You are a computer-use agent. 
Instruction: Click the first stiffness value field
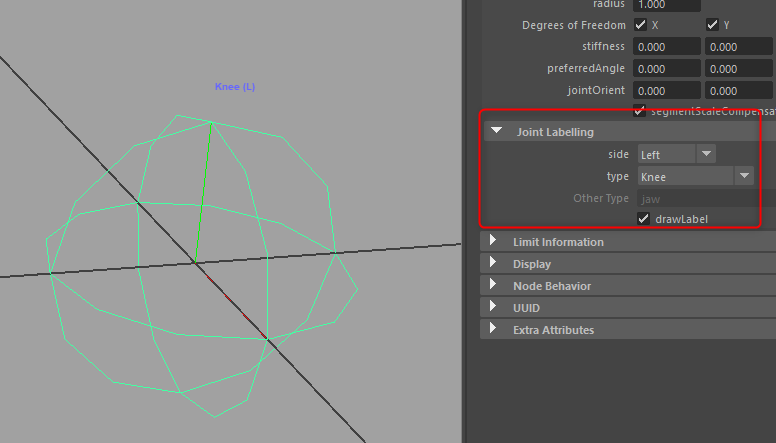pyautogui.click(x=666, y=47)
